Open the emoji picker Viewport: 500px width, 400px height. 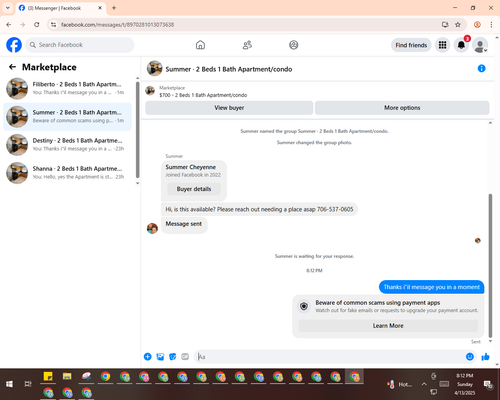[470, 357]
